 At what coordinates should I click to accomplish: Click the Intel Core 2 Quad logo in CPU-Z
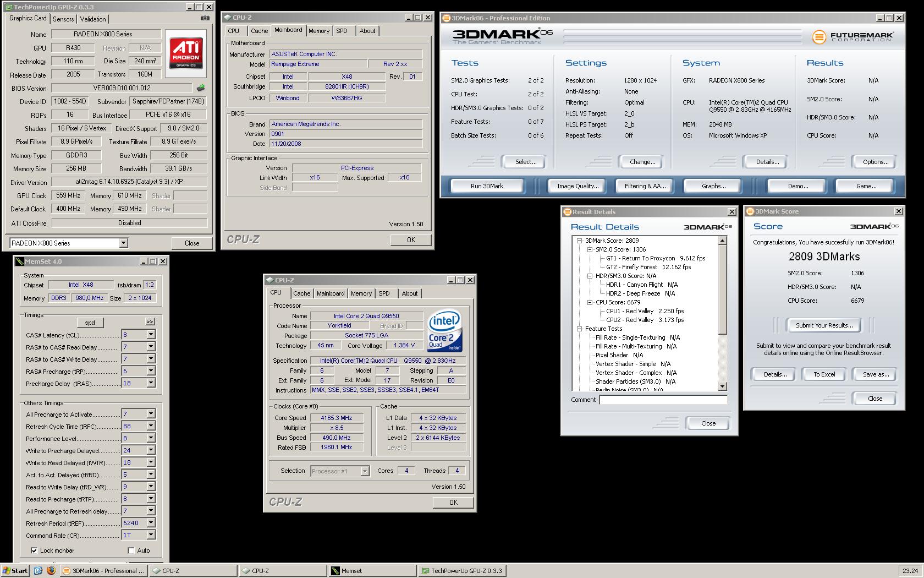click(x=445, y=331)
